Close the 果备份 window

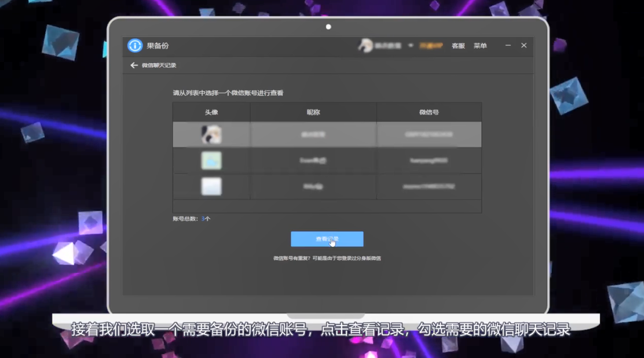pos(524,46)
